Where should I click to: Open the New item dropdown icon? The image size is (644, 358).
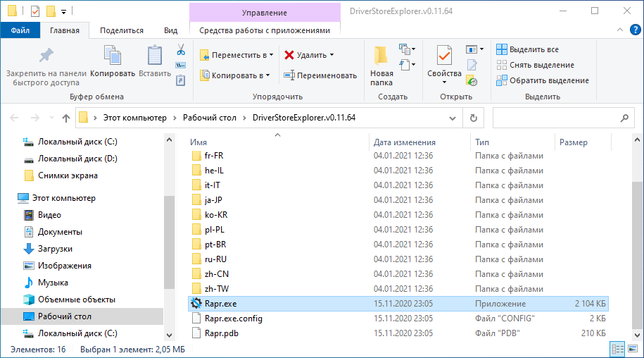407,49
